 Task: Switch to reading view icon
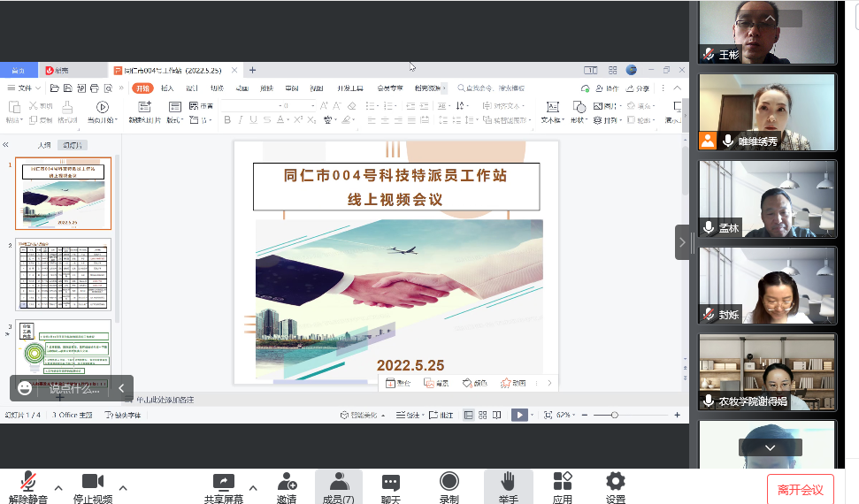click(x=496, y=416)
